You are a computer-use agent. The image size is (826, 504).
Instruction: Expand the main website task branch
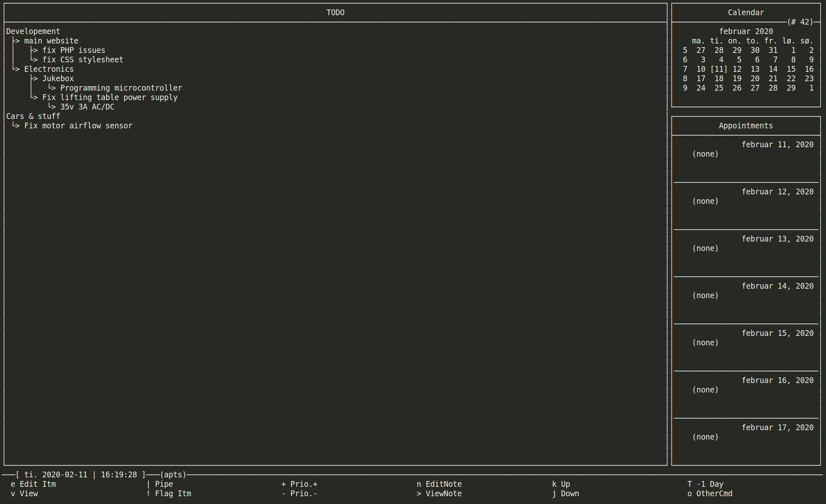51,41
